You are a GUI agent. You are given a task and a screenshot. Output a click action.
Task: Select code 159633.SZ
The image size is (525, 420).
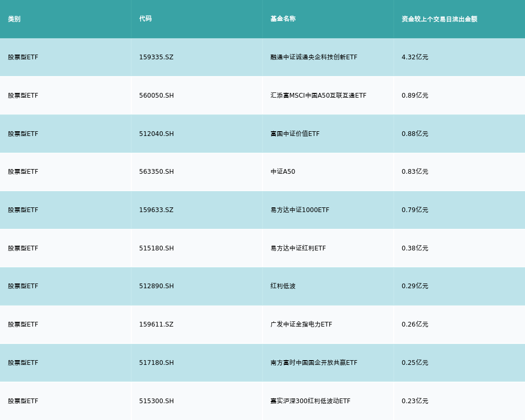pyautogui.click(x=156, y=210)
